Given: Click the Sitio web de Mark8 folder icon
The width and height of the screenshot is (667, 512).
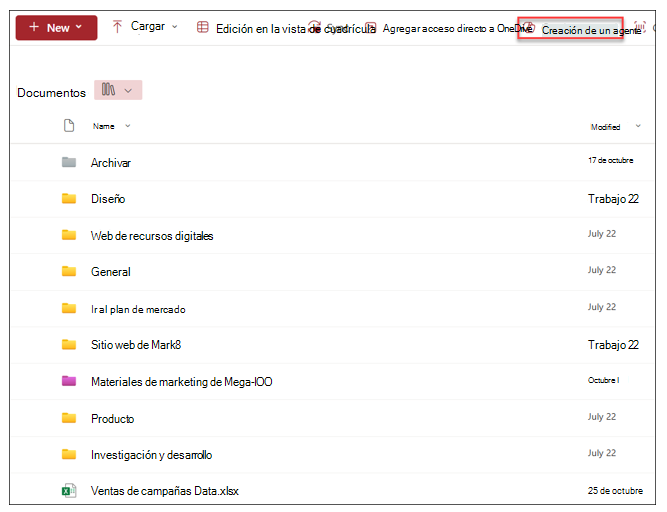Looking at the screenshot, I should coord(69,344).
